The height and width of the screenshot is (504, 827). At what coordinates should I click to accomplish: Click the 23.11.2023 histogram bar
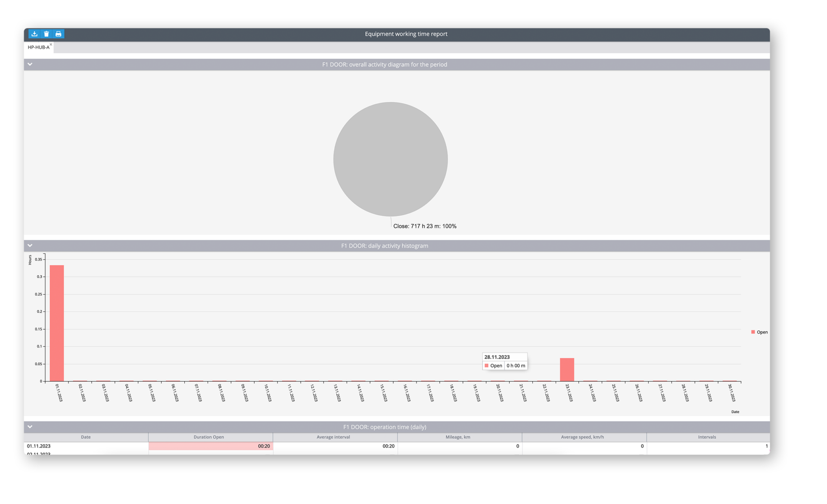(567, 370)
